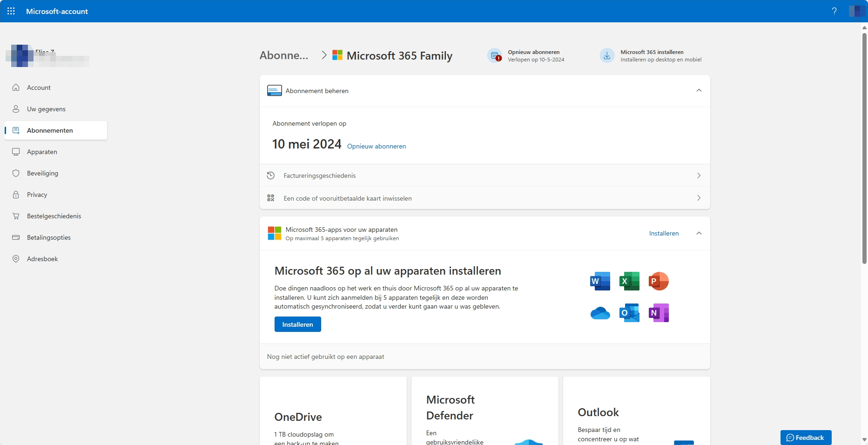Click the Microsoft 365 Family page title
The image size is (868, 445).
[x=399, y=56]
